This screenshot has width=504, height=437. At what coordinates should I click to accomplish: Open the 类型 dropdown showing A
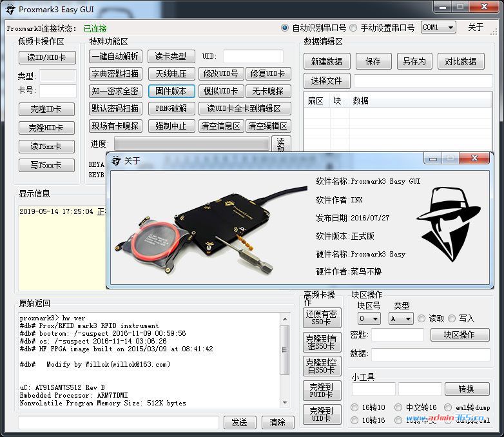[x=400, y=318]
